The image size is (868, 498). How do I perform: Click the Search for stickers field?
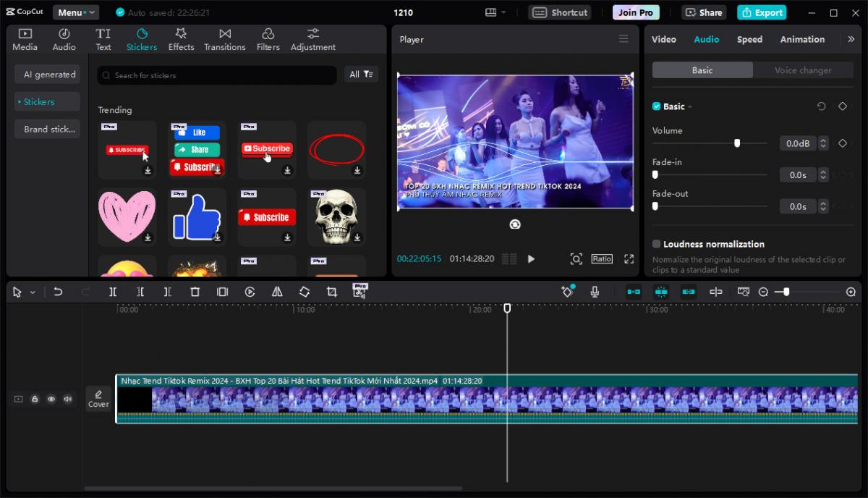217,75
